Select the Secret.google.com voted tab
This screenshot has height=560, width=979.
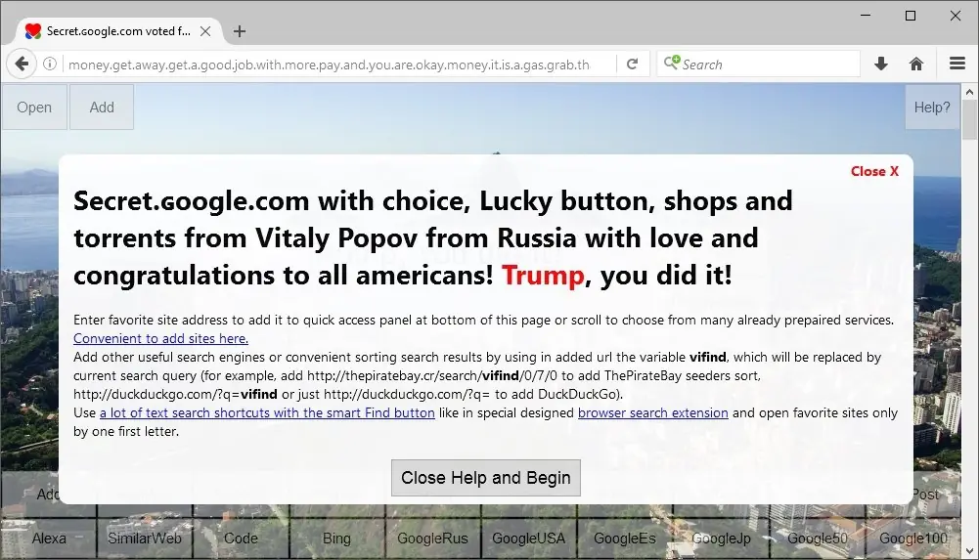118,31
